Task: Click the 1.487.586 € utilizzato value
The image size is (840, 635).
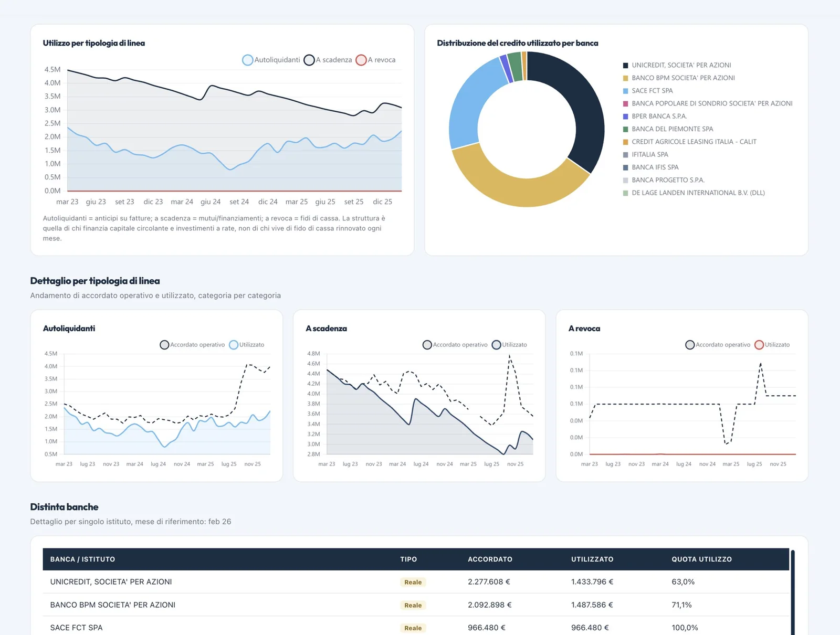Action: 592,605
